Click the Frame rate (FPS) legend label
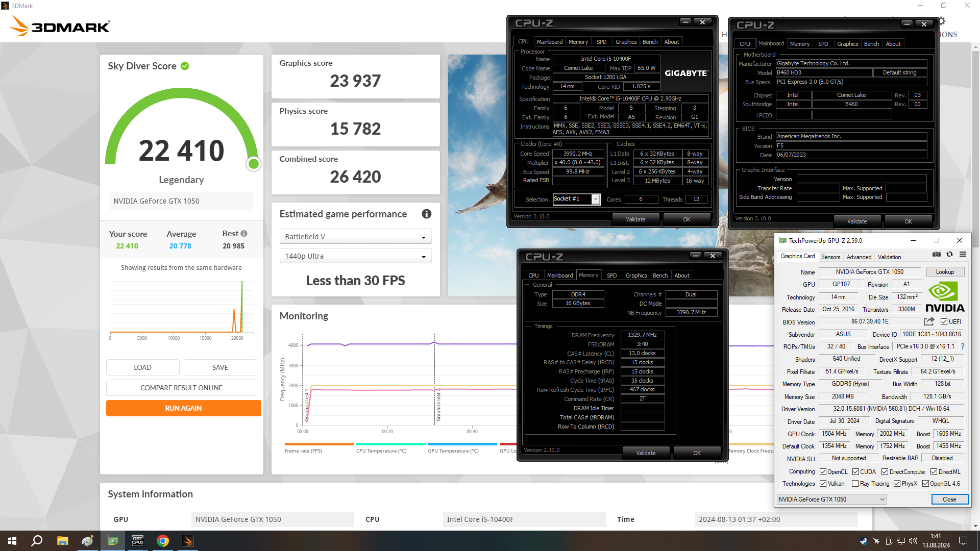980x551 pixels. click(303, 451)
